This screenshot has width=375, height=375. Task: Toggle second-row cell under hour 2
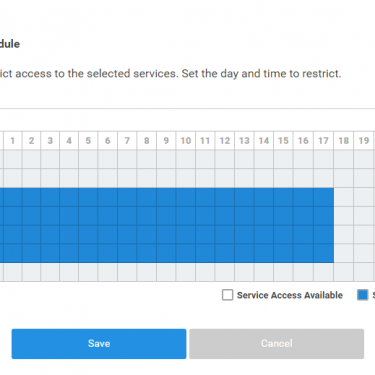coord(31,178)
